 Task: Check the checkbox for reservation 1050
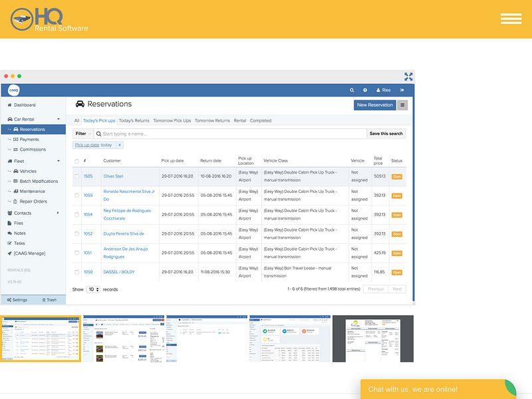click(x=76, y=272)
